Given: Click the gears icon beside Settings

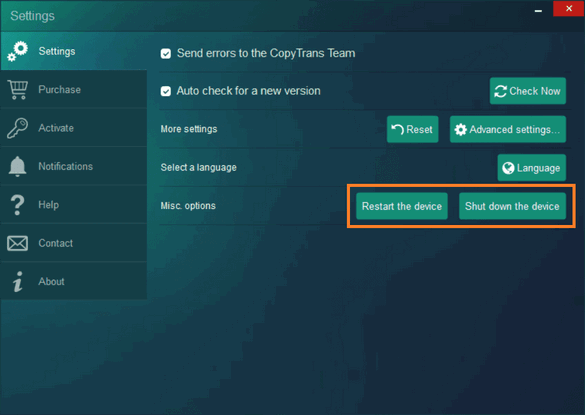Looking at the screenshot, I should coord(18,52).
